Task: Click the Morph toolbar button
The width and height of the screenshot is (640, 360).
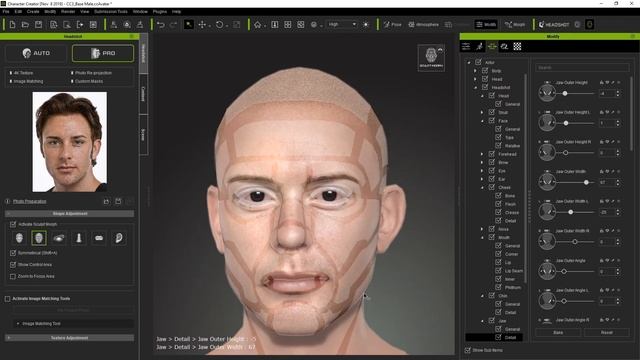Action: tap(515, 25)
